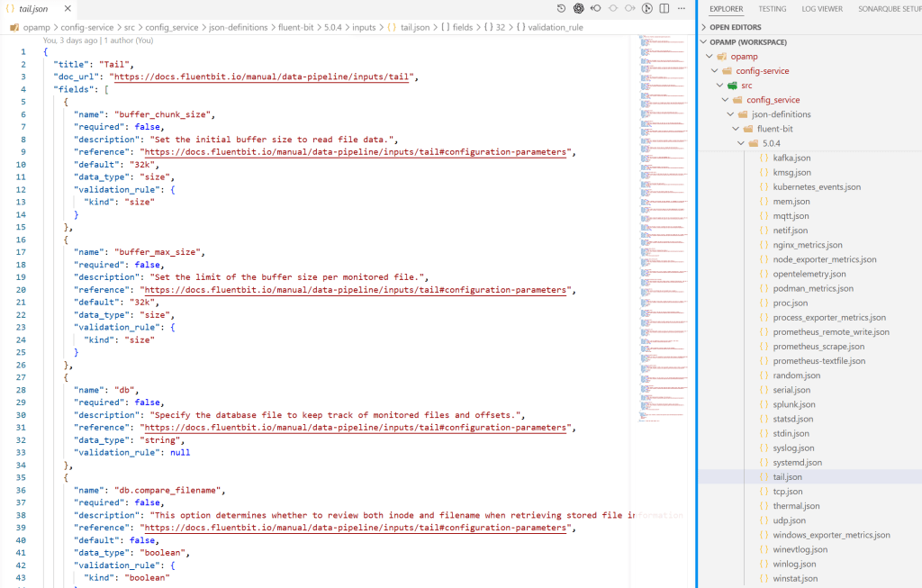Viewport: 922px width, 588px height.
Task: Switch to the TESTING tab
Action: pyautogui.click(x=772, y=9)
